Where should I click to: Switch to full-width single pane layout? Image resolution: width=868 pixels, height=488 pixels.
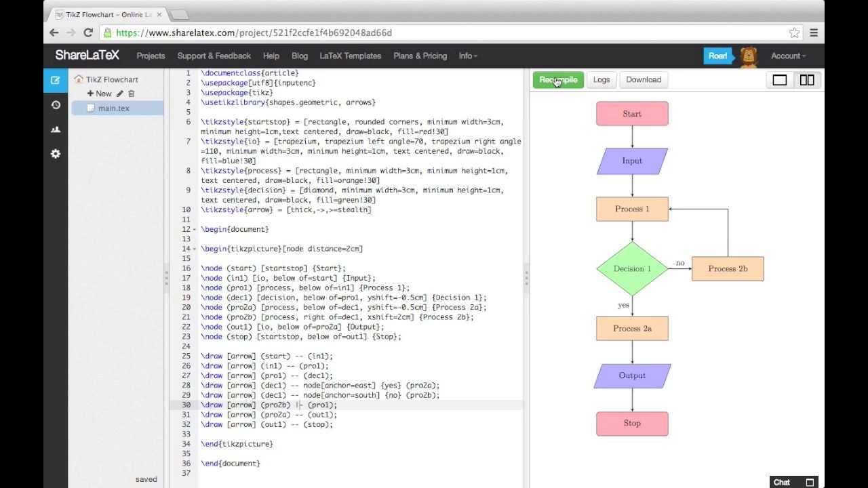pos(780,80)
